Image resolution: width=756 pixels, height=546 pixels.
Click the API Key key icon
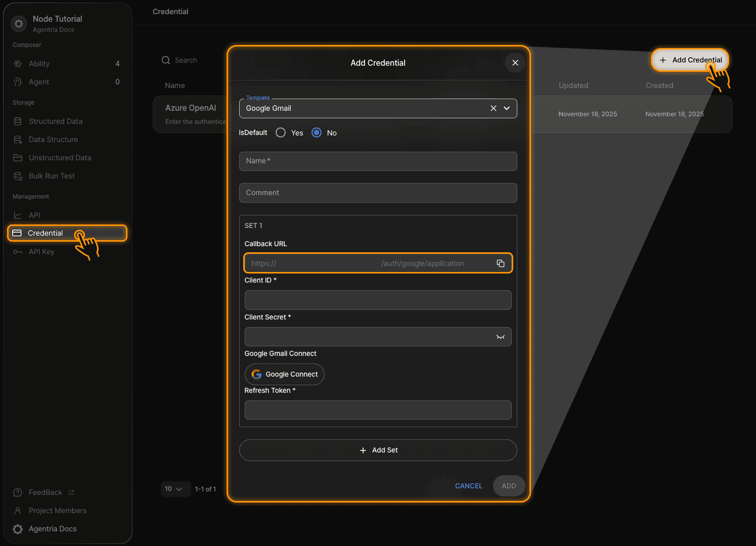click(18, 252)
